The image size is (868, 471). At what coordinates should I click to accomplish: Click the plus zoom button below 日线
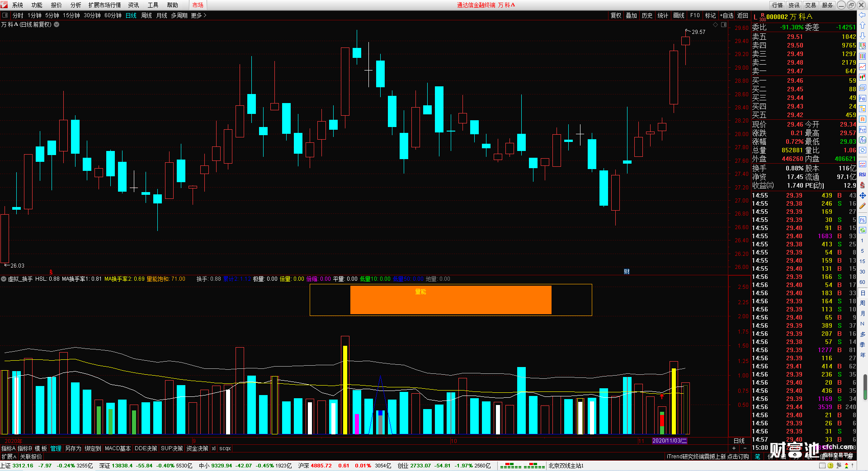pyautogui.click(x=734, y=448)
